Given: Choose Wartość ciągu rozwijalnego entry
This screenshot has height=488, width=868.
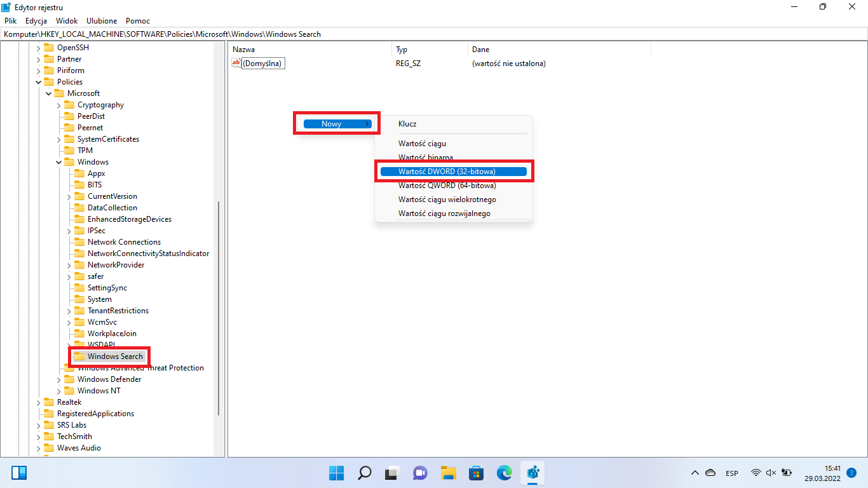Looking at the screenshot, I should click(x=454, y=213).
